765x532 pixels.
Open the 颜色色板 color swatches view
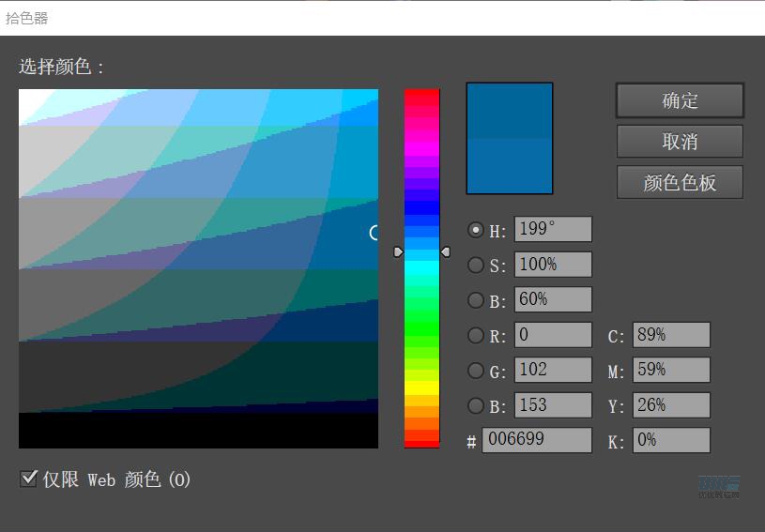point(680,183)
